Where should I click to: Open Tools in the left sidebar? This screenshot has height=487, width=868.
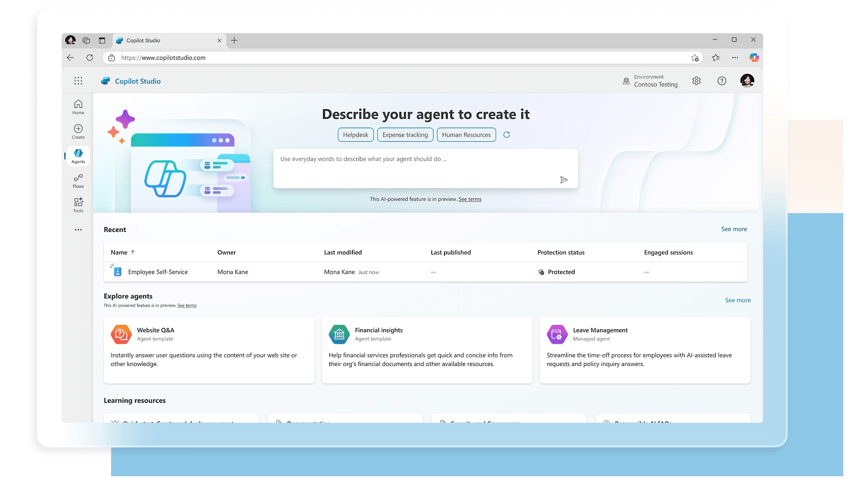coord(78,205)
